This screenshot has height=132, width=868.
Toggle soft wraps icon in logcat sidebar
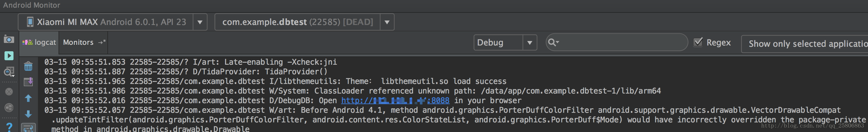click(x=28, y=128)
